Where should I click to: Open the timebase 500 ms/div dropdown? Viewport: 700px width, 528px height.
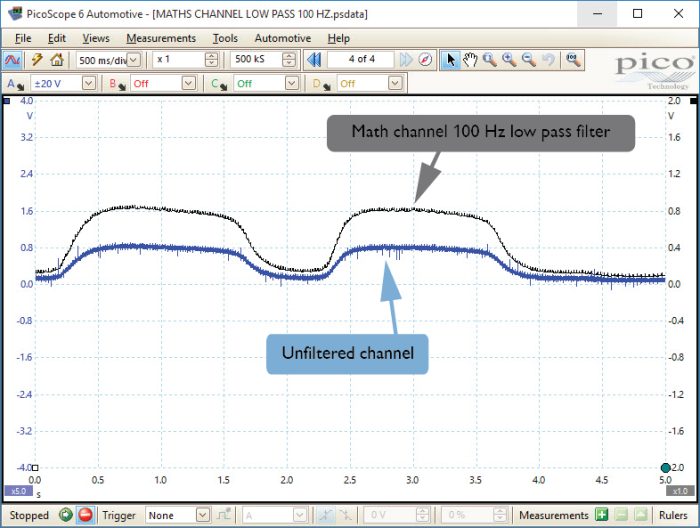[x=134, y=60]
